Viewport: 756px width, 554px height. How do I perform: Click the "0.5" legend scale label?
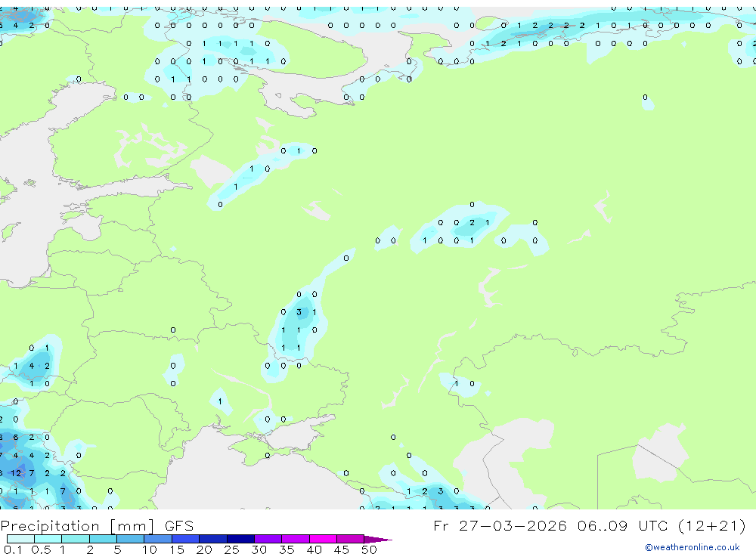point(41,549)
